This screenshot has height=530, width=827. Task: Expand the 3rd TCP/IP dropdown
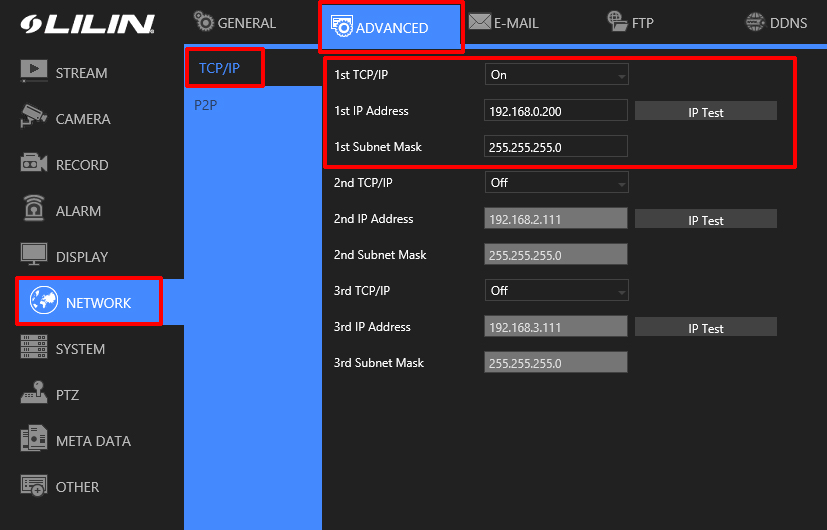point(556,291)
